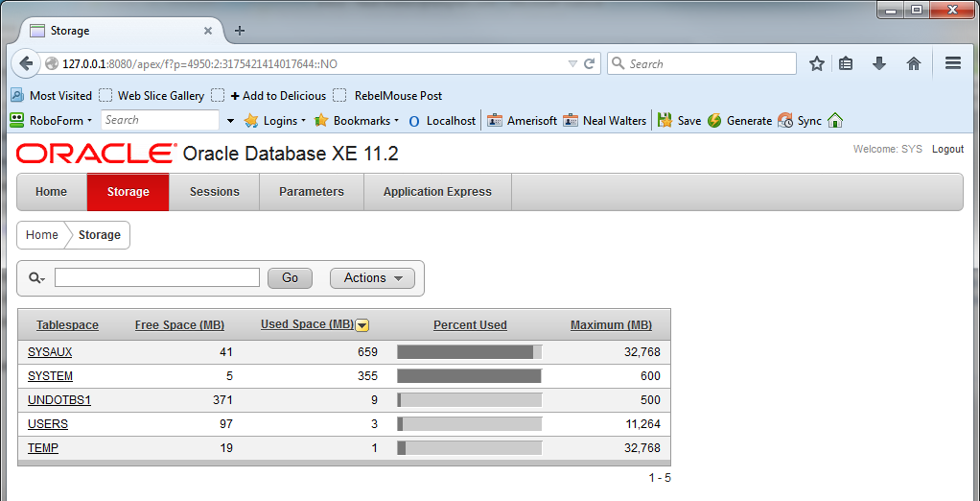Click the RoboForm green robot icon
The width and height of the screenshot is (980, 501).
17,120
